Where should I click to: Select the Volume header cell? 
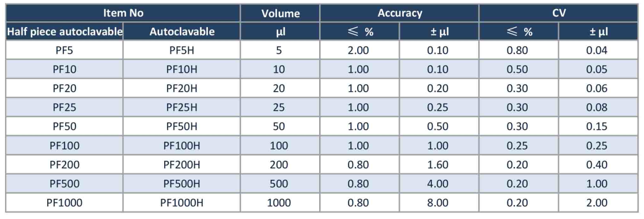[x=280, y=13]
